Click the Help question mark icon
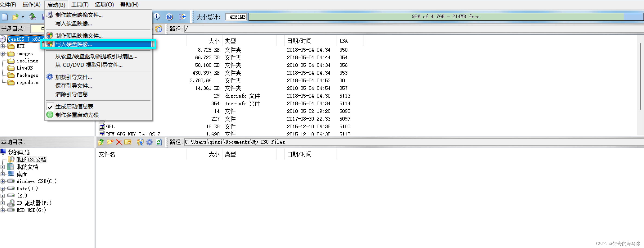The image size is (644, 248). 169,17
